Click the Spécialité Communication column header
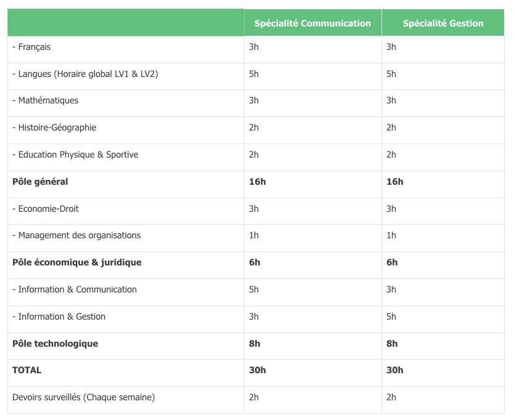The height and width of the screenshot is (420, 514). click(312, 23)
